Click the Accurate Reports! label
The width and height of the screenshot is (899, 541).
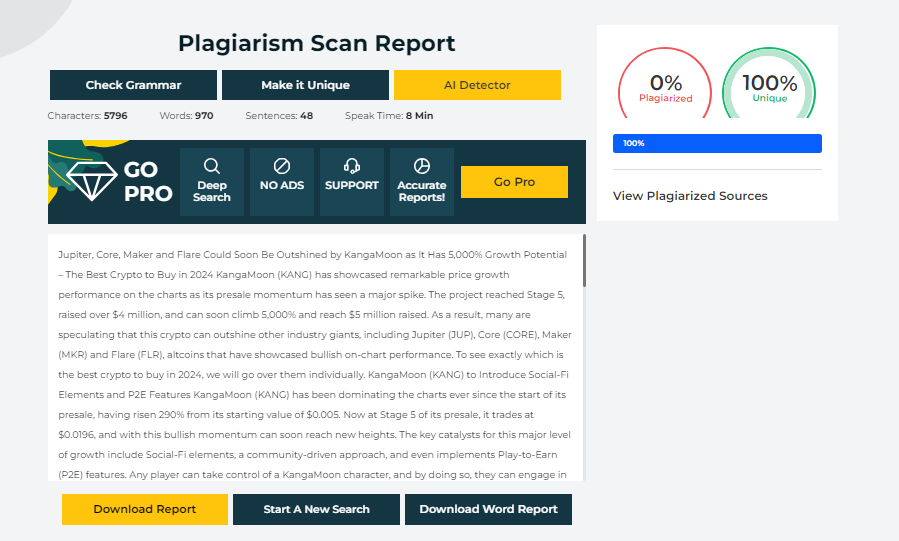[x=421, y=191]
